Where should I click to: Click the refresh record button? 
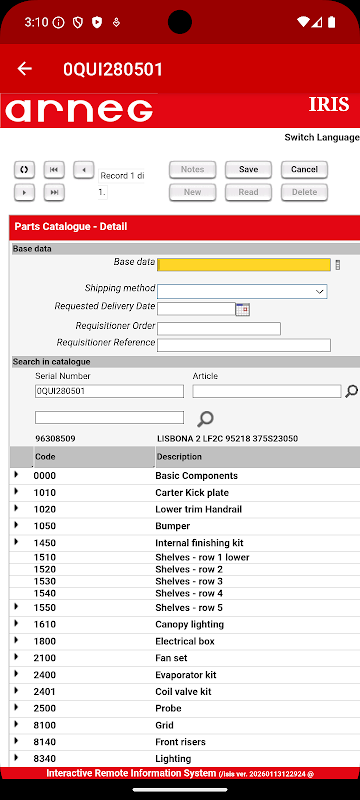(24, 169)
